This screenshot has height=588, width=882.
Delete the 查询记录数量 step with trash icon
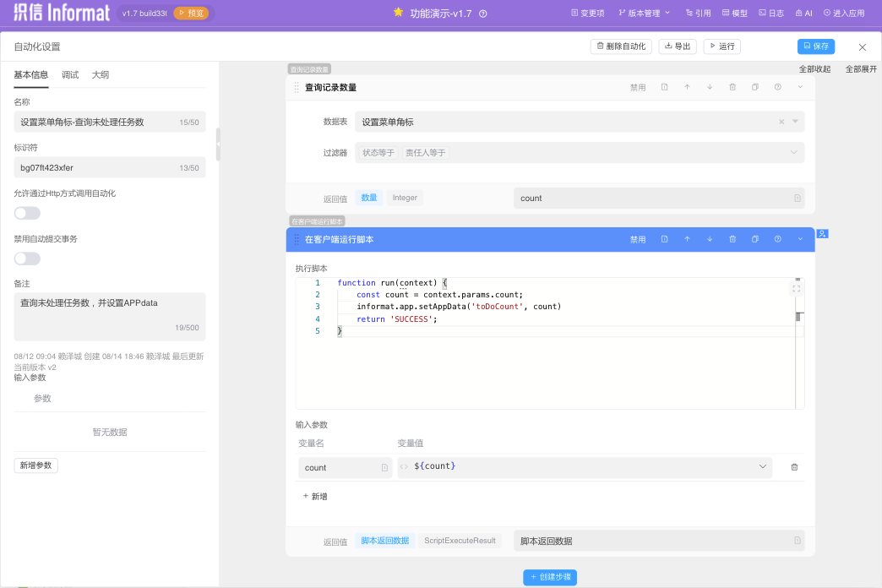[732, 87]
